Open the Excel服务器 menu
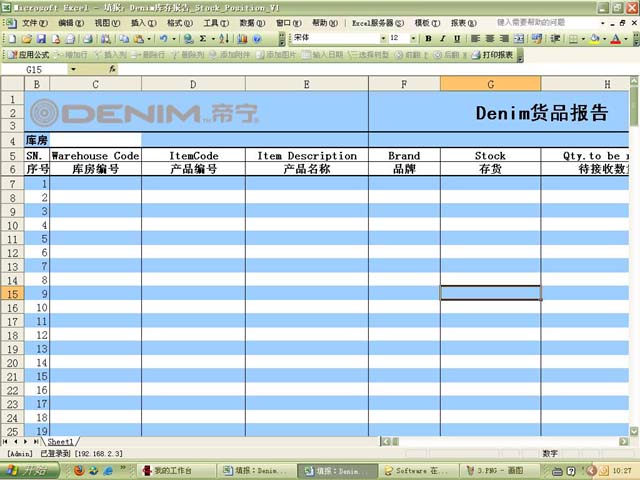 point(378,22)
